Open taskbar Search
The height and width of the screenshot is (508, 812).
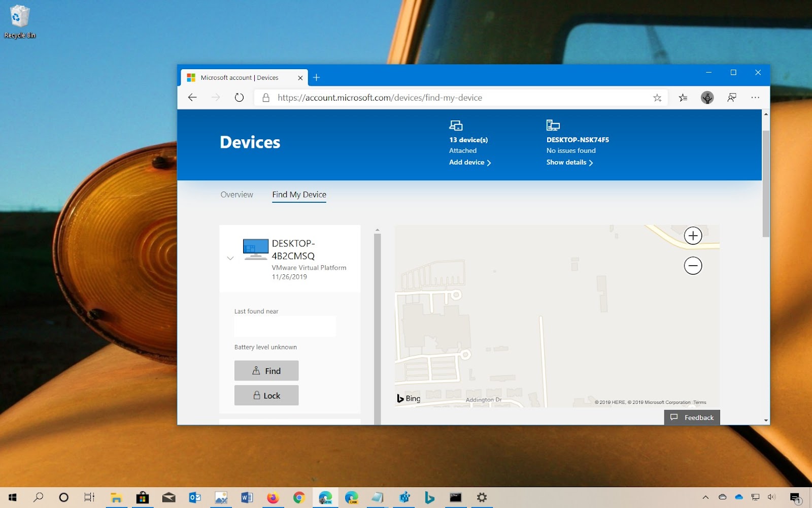39,497
